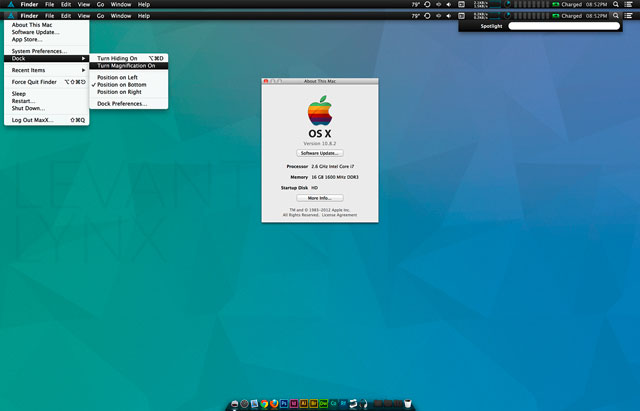Open the Trash in the dock
This screenshot has height=411, width=640.
(x=407, y=404)
